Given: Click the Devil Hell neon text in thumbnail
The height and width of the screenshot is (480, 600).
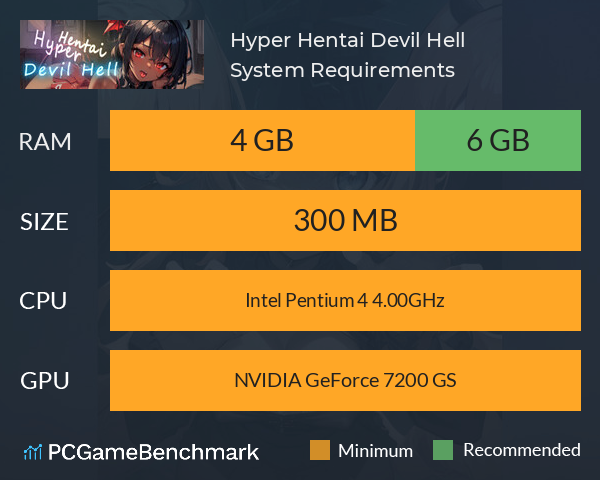Looking at the screenshot, I should [71, 70].
